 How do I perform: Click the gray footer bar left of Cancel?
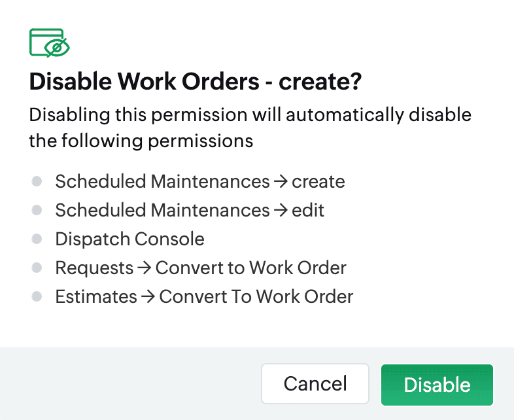tap(131, 383)
